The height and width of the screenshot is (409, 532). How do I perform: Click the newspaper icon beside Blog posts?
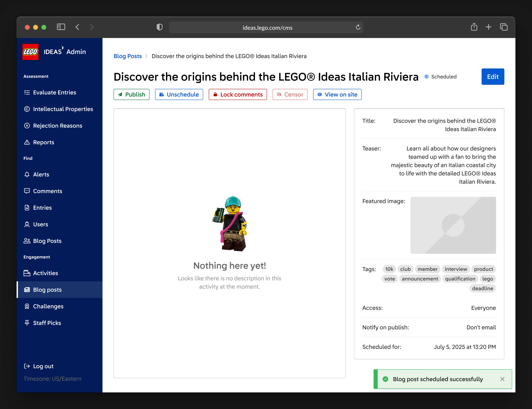click(27, 289)
